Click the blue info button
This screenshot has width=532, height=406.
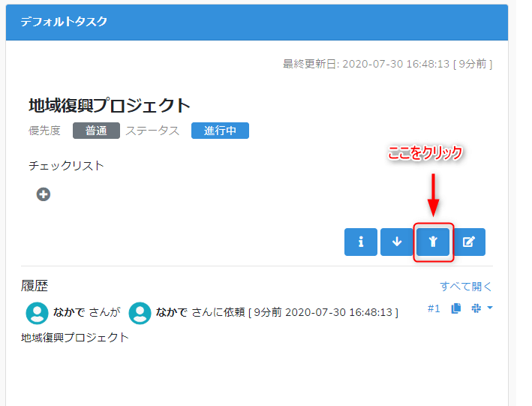pos(361,242)
